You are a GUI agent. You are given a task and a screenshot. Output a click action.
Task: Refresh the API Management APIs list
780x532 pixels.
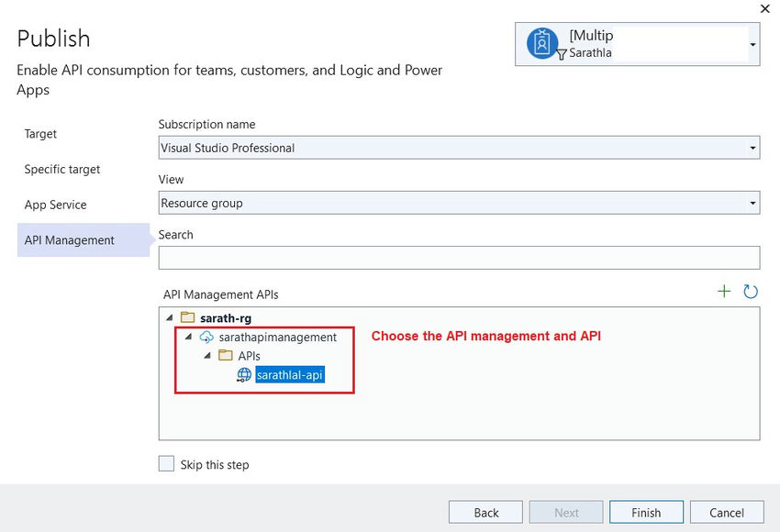coord(751,291)
